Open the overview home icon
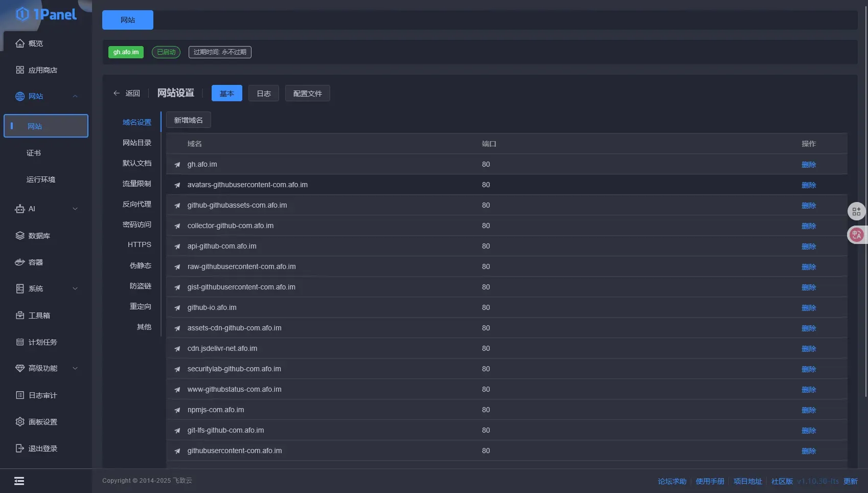Image resolution: width=868 pixels, height=493 pixels. [20, 43]
